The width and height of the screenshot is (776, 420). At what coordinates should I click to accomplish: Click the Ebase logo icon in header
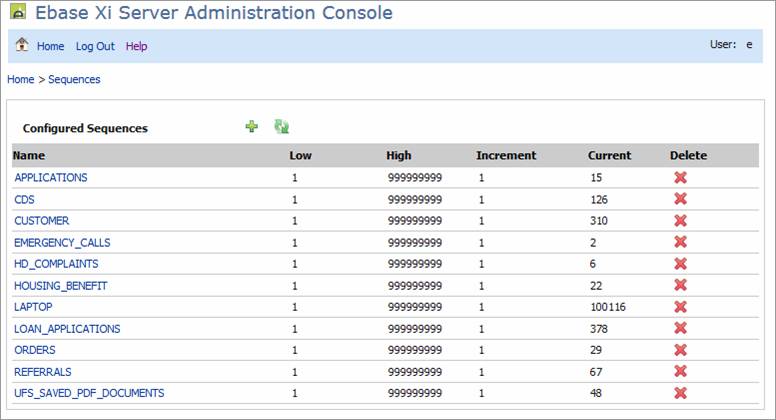coord(17,13)
